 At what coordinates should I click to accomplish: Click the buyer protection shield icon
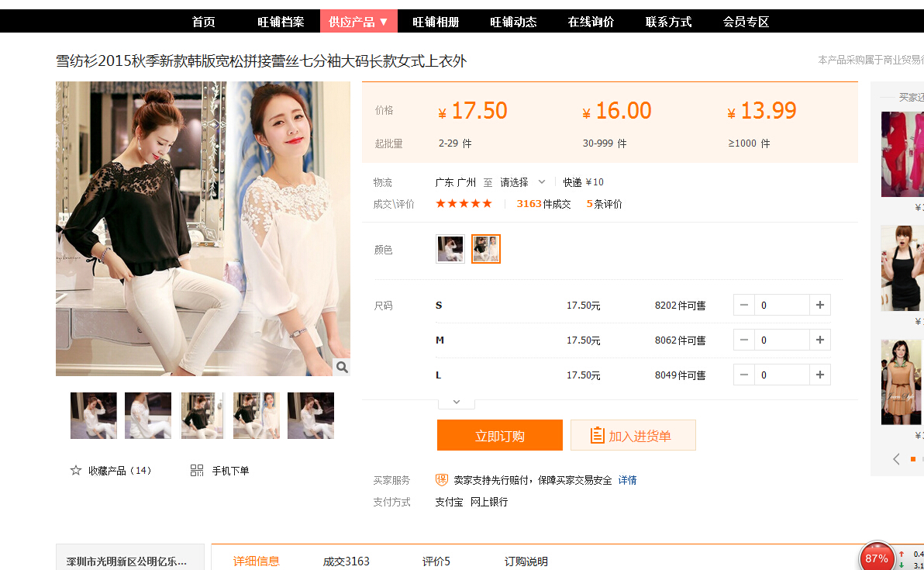[x=442, y=480]
